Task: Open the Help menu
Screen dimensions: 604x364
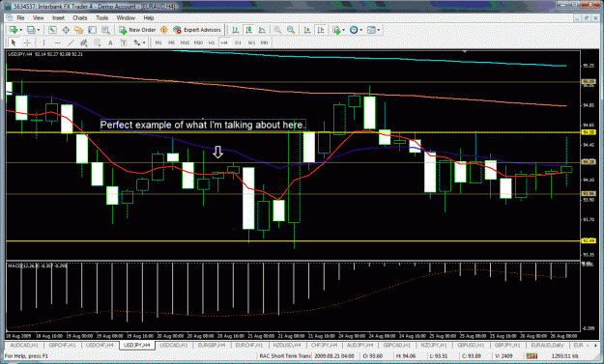Action: tap(149, 17)
